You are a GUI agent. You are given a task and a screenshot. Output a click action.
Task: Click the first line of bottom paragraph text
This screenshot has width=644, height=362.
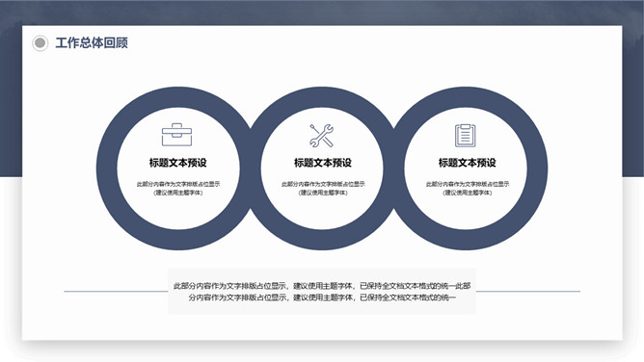[x=322, y=286]
